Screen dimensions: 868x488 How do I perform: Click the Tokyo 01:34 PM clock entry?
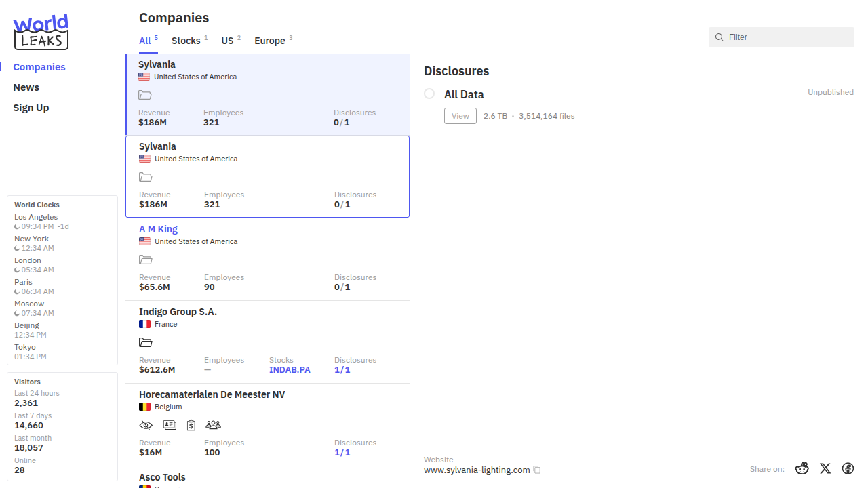[31, 352]
